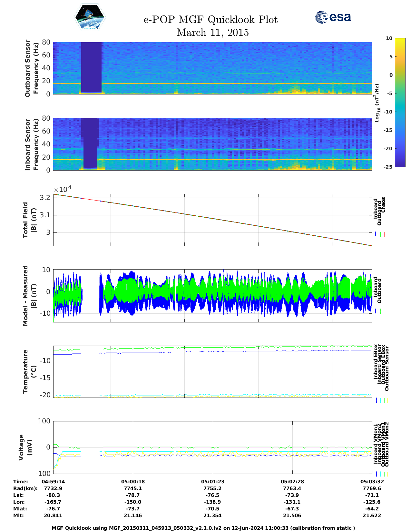Click the CASSIOPE satellite hexagon logo

tap(90, 17)
